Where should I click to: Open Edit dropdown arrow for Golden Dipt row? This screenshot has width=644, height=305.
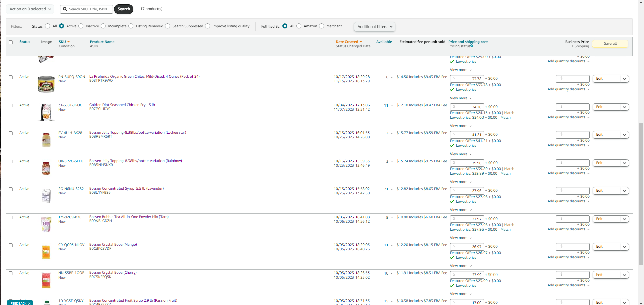[625, 107]
